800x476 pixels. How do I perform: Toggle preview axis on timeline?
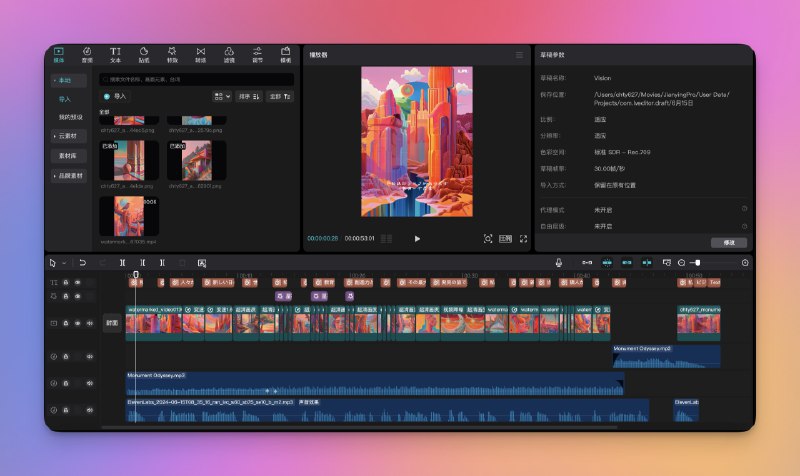click(x=646, y=263)
